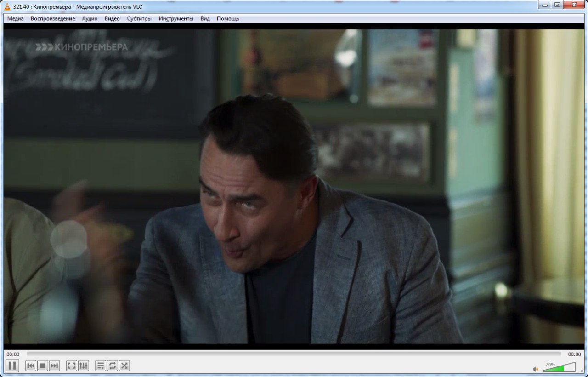
Task: Toggle fullscreen video mode
Action: coord(72,366)
